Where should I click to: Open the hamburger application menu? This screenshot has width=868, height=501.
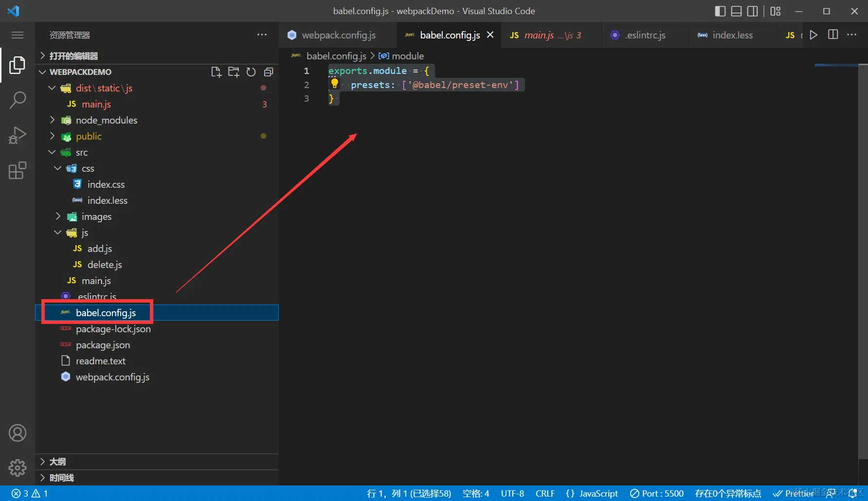[x=18, y=35]
